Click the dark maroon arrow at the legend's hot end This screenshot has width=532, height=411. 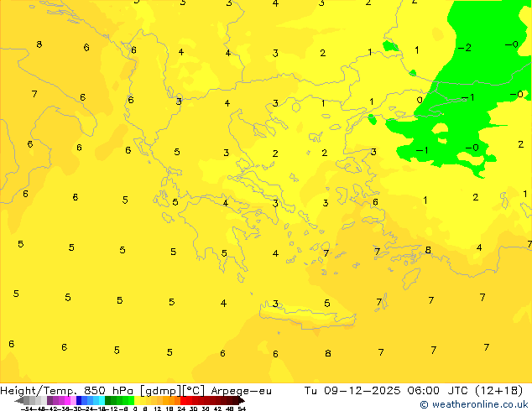coord(242,400)
